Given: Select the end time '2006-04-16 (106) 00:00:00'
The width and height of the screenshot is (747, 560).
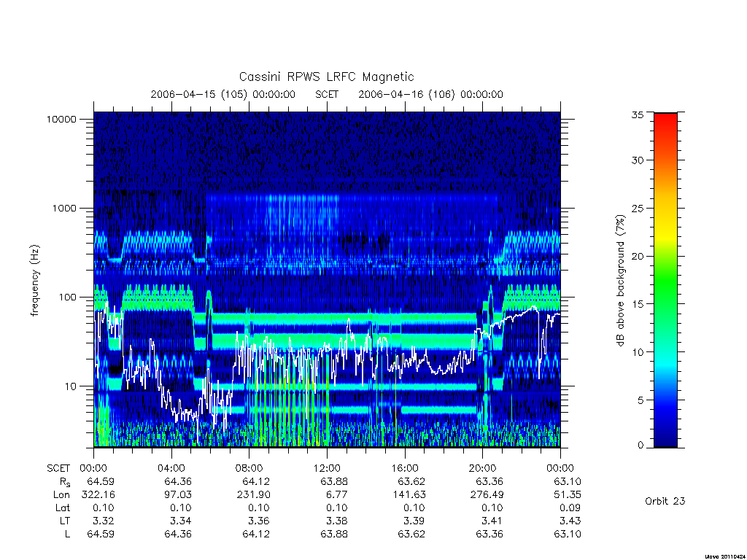Looking at the screenshot, I should (x=430, y=94).
